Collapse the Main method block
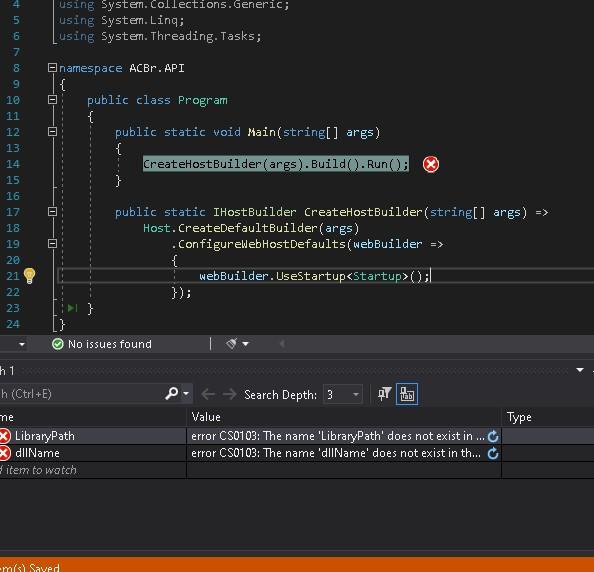Viewport: 594px width, 572px height. (52, 131)
